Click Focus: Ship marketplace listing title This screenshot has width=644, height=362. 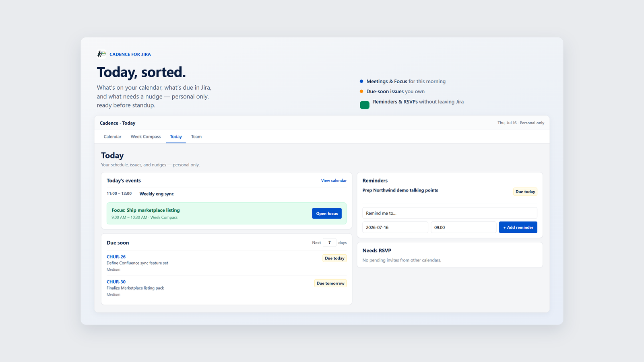[x=146, y=210]
